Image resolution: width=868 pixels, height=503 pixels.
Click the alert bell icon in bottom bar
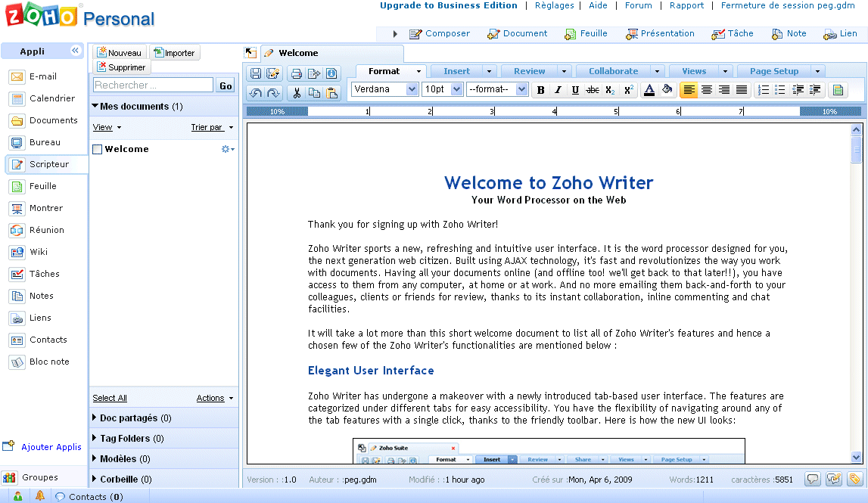pos(40,495)
